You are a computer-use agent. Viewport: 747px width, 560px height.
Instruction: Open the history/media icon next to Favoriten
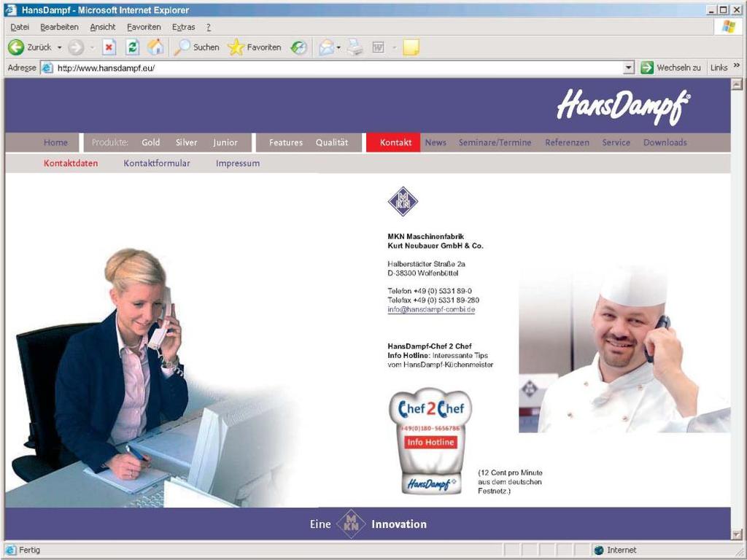299,47
